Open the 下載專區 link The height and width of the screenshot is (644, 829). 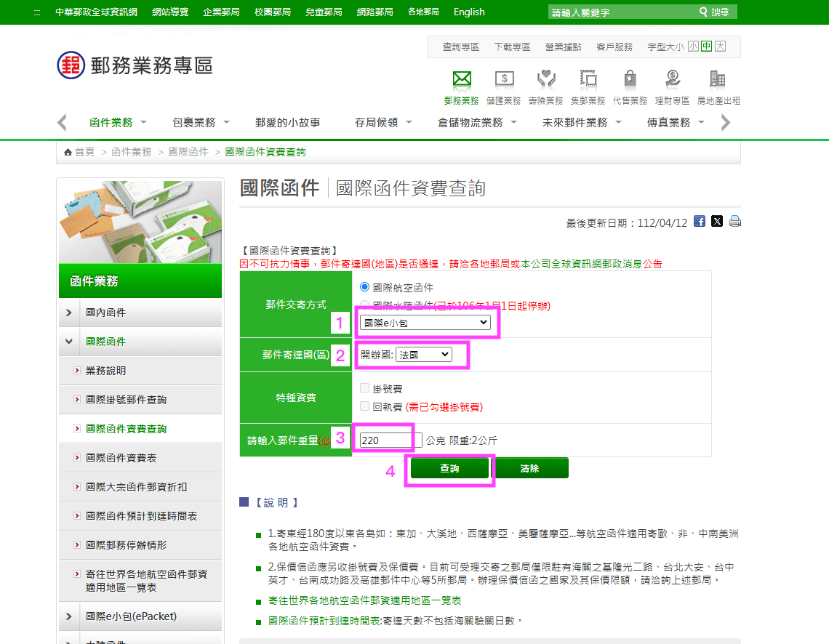[x=512, y=47]
